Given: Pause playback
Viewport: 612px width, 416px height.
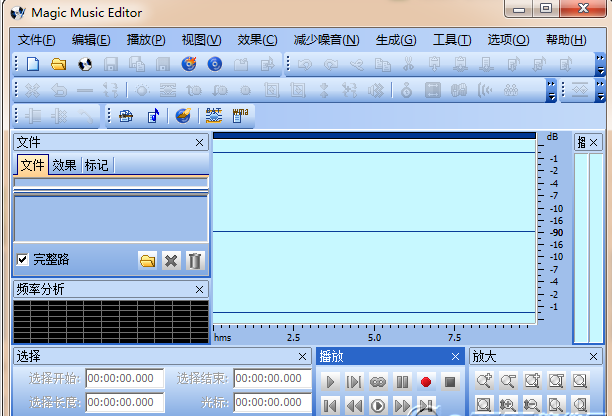Looking at the screenshot, I should (402, 382).
